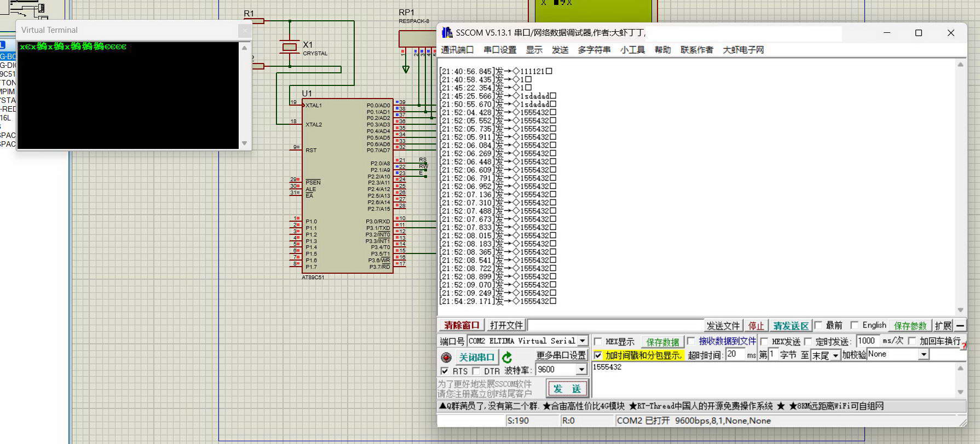
Task: Toggle 接收数据到文件 checkbox
Action: tap(691, 341)
